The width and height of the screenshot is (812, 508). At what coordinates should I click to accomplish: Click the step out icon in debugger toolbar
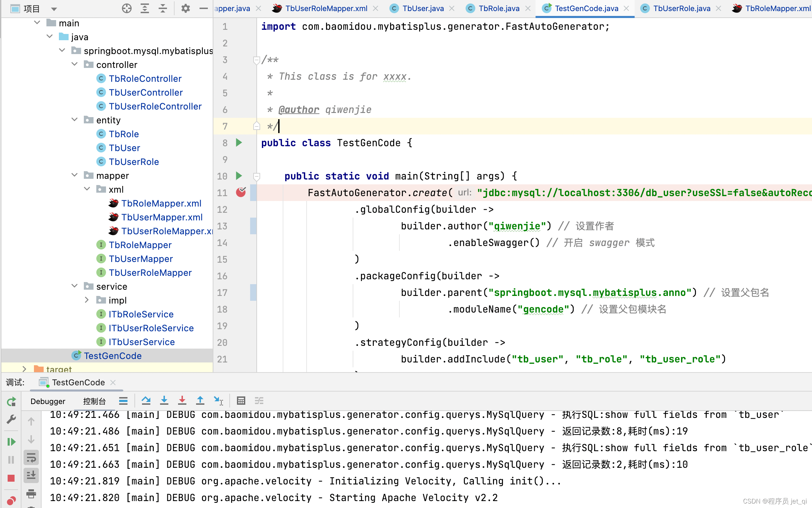click(200, 401)
